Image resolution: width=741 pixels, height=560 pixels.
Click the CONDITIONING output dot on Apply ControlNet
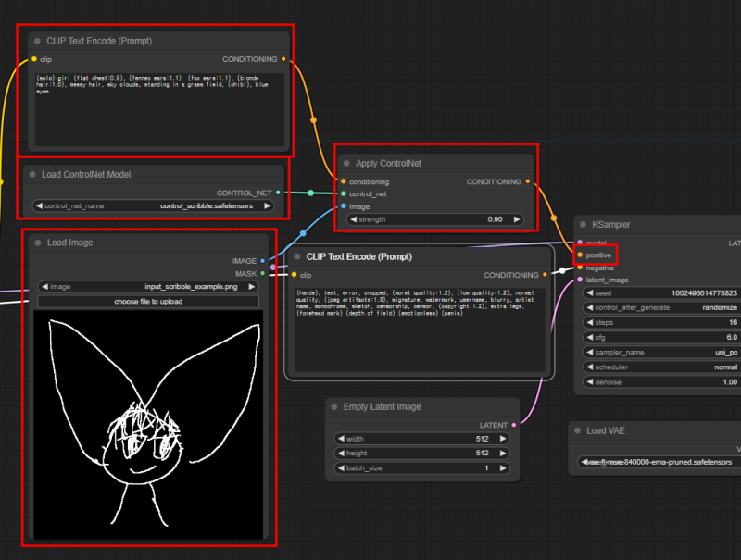[x=528, y=181]
